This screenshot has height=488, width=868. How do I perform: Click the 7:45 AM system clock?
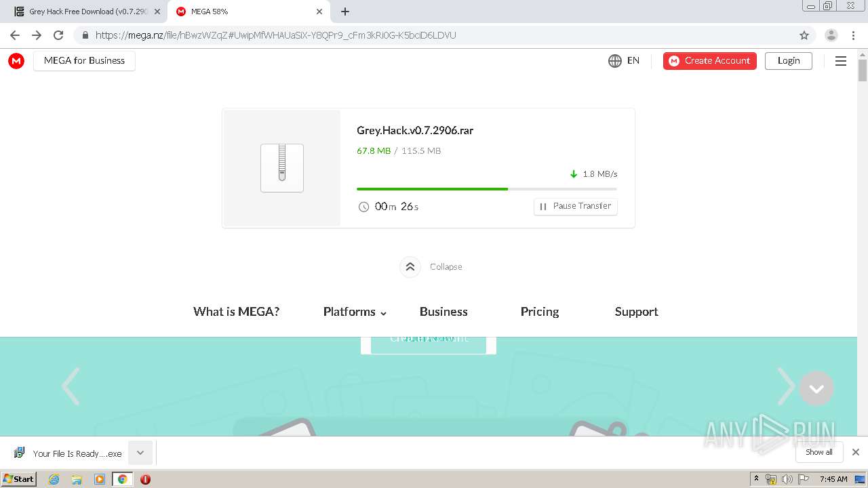[833, 479]
